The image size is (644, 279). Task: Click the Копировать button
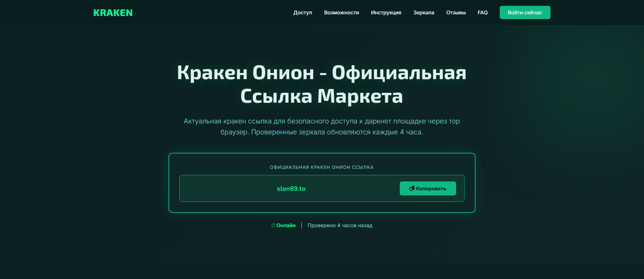click(x=428, y=189)
